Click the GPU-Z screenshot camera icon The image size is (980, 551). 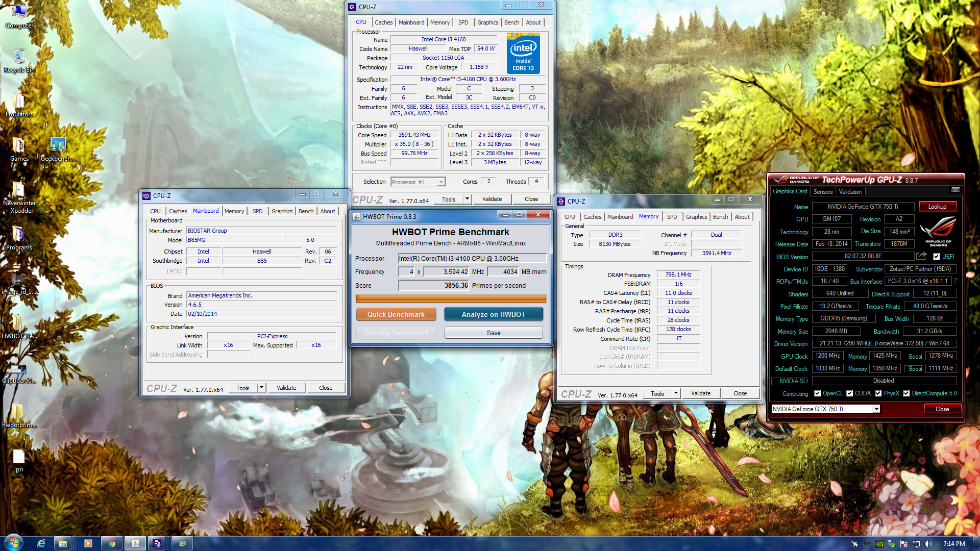[955, 190]
